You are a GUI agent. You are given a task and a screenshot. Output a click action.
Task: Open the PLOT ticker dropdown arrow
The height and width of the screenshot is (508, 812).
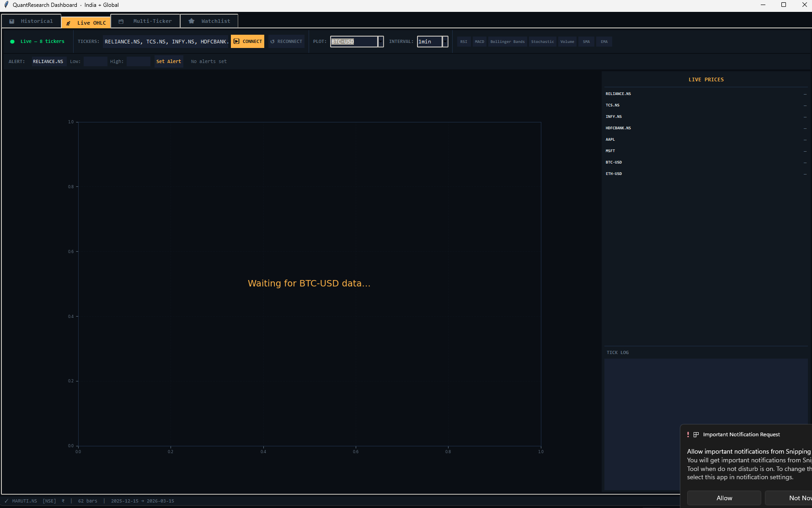click(x=380, y=42)
